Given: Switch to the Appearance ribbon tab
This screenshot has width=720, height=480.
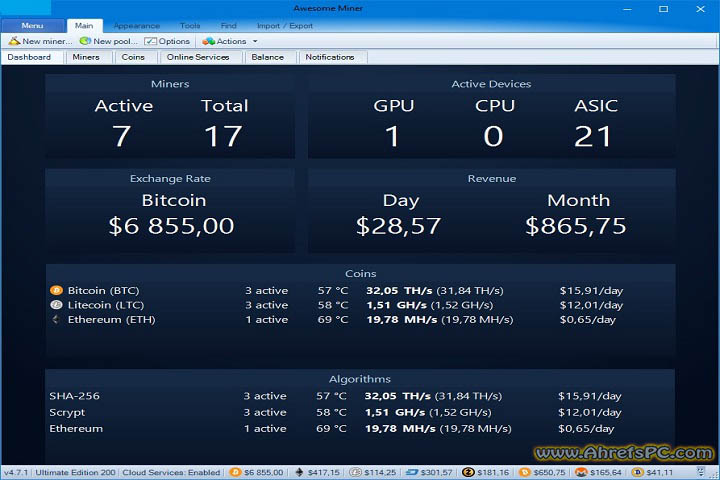Looking at the screenshot, I should pyautogui.click(x=137, y=26).
